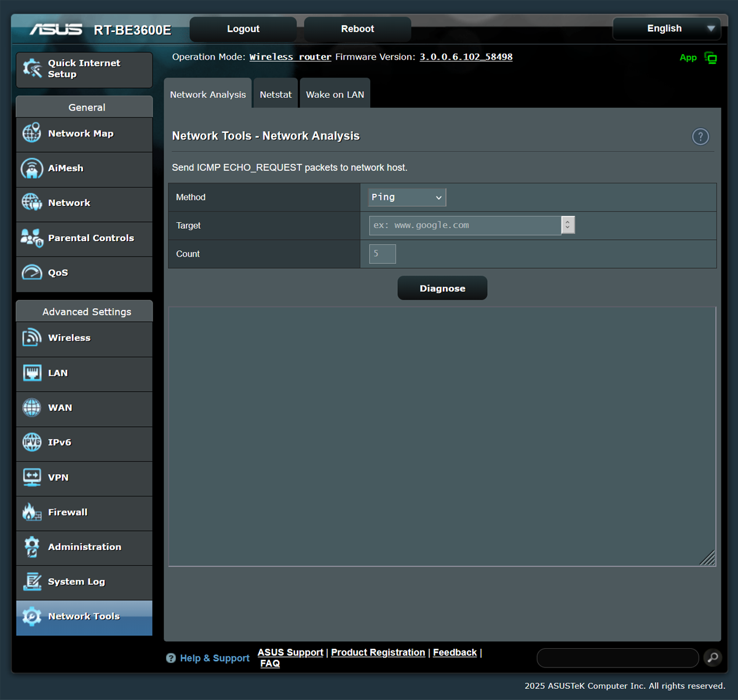Open Network Map menu item
The height and width of the screenshot is (700, 738).
[x=84, y=133]
